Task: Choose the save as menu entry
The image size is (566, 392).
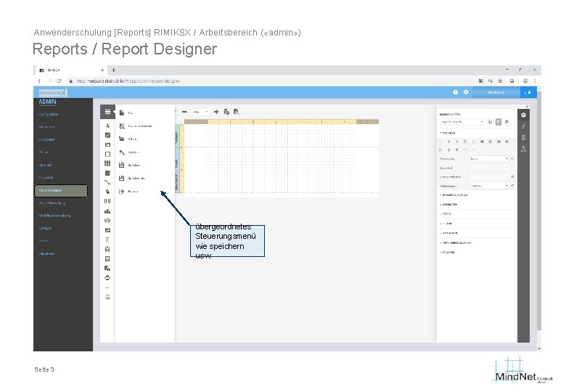Action: 144,179
